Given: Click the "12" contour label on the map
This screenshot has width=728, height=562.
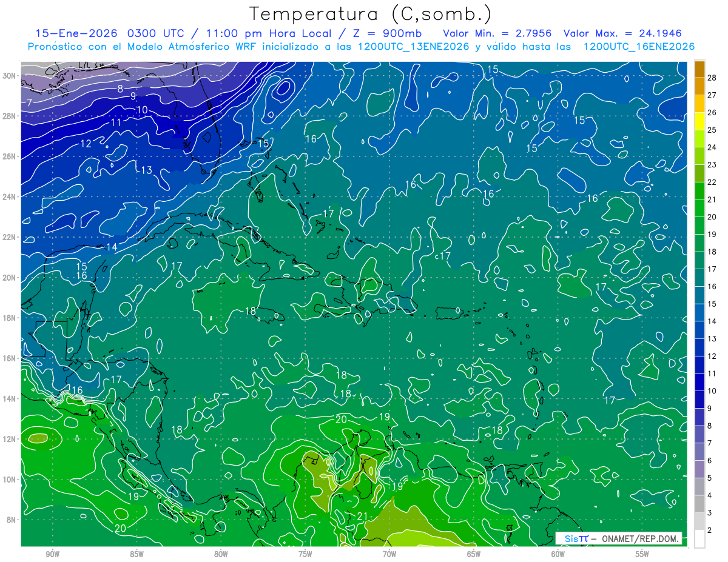Looking at the screenshot, I should [86, 144].
